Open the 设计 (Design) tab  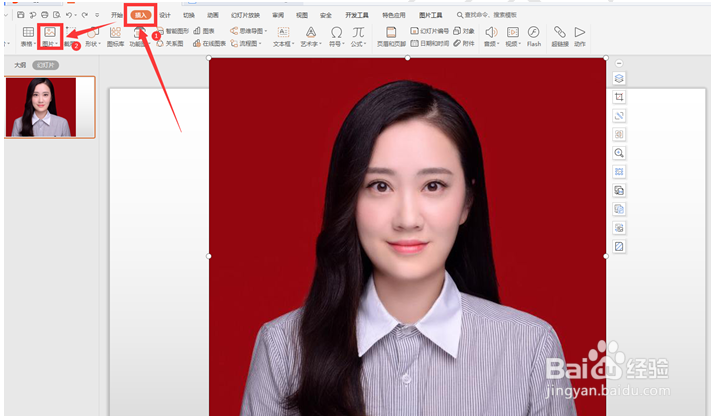coord(165,15)
